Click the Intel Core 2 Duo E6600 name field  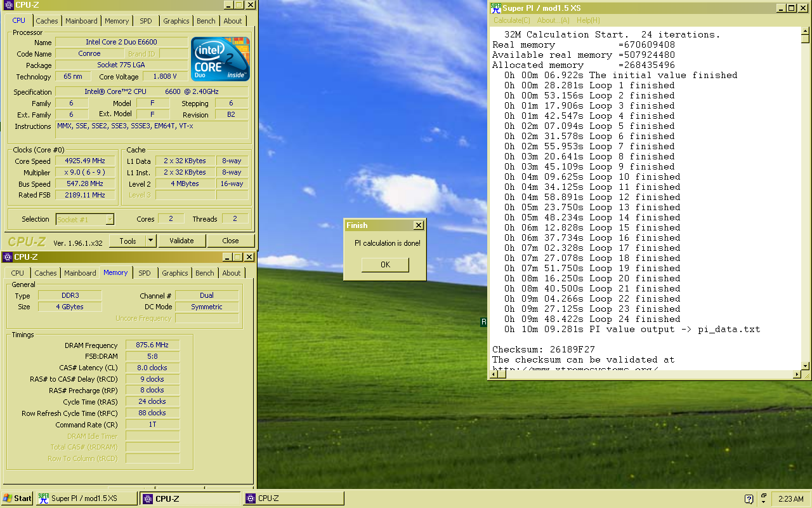[x=122, y=42]
